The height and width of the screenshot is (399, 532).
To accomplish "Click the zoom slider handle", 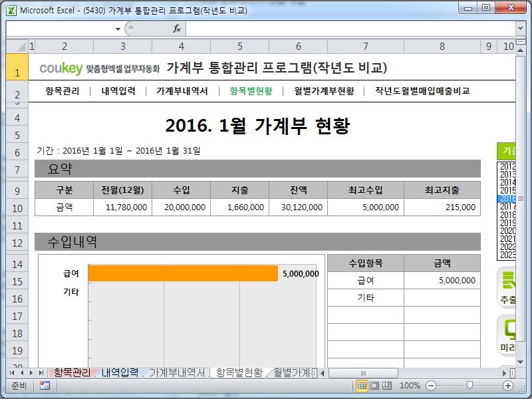I will (x=469, y=385).
